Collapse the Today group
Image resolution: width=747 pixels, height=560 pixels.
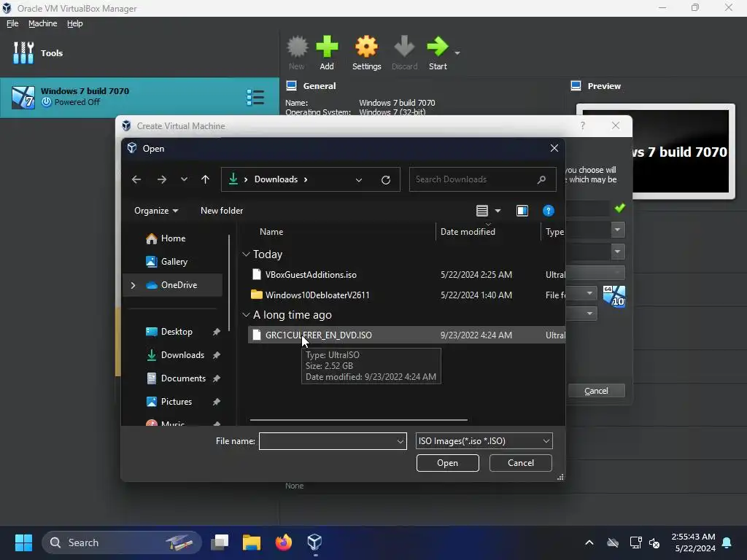click(x=247, y=254)
